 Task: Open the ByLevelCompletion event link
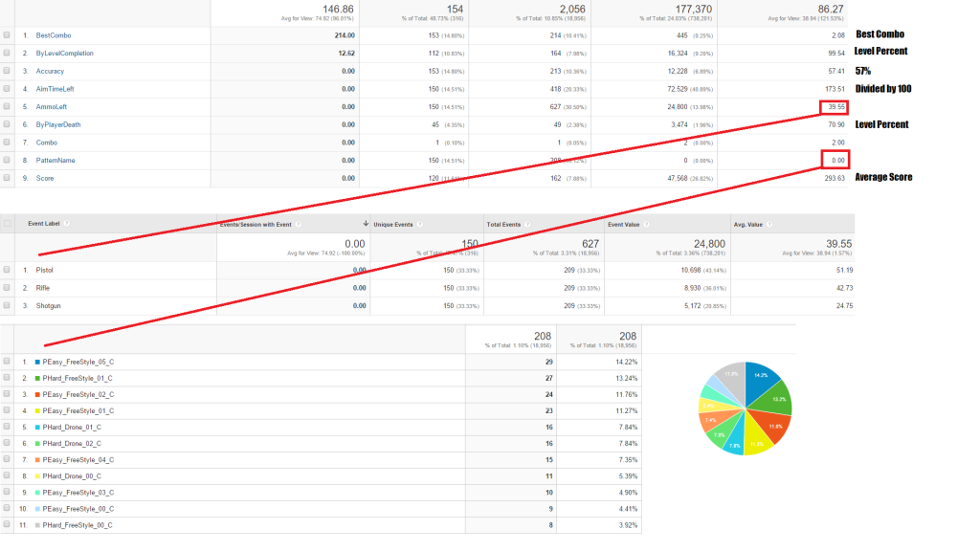pyautogui.click(x=64, y=54)
